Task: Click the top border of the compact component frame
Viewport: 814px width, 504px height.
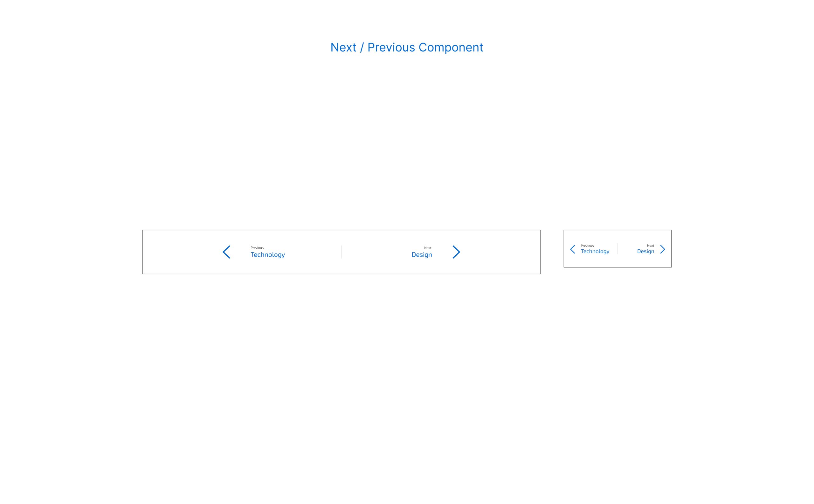Action: click(x=618, y=230)
